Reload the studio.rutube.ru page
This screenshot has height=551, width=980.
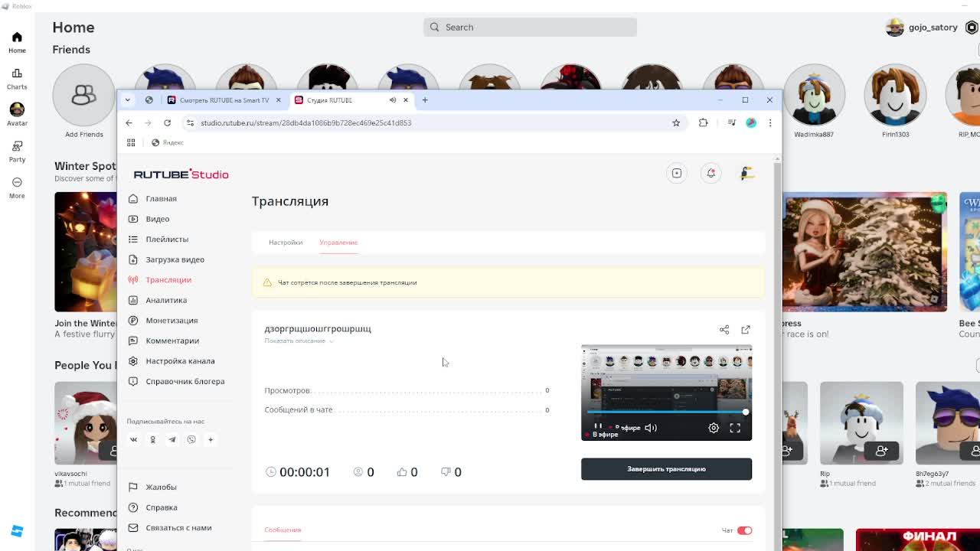tap(167, 122)
